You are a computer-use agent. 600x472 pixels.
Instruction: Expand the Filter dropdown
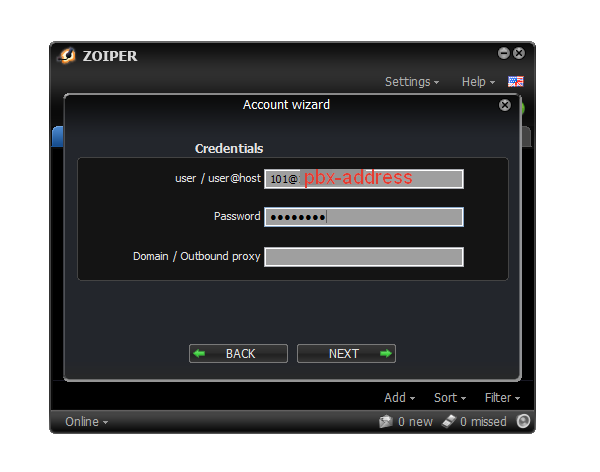tap(504, 398)
